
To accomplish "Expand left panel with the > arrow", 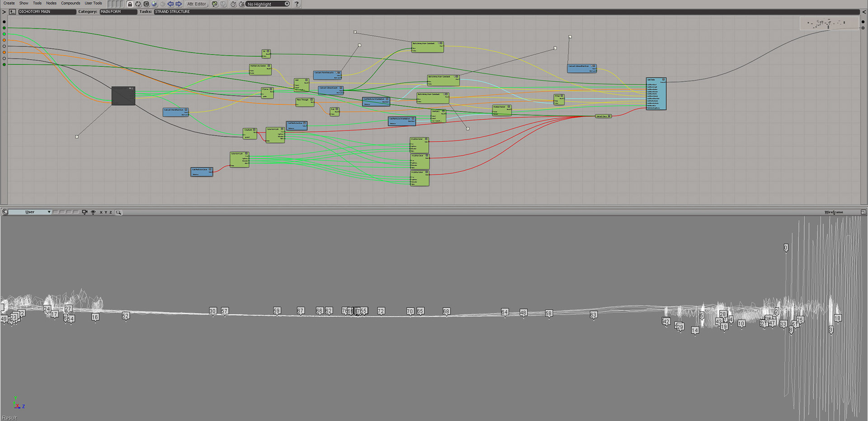I will 4,12.
